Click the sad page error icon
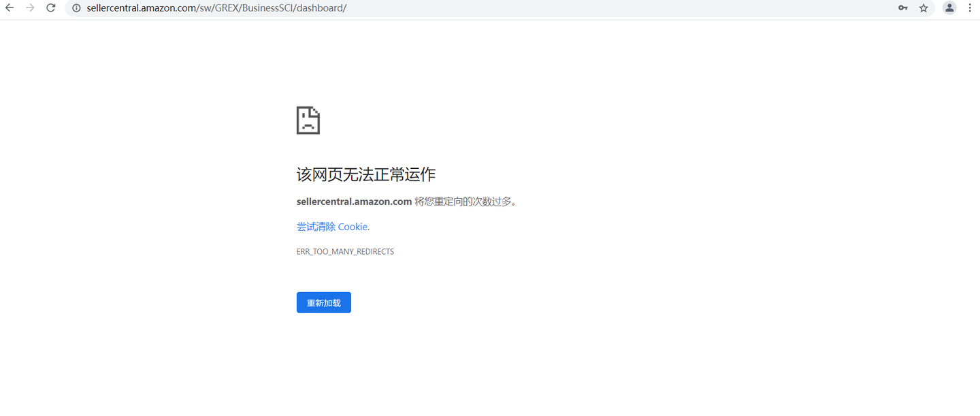Viewport: 980px width, 416px height. tap(308, 120)
